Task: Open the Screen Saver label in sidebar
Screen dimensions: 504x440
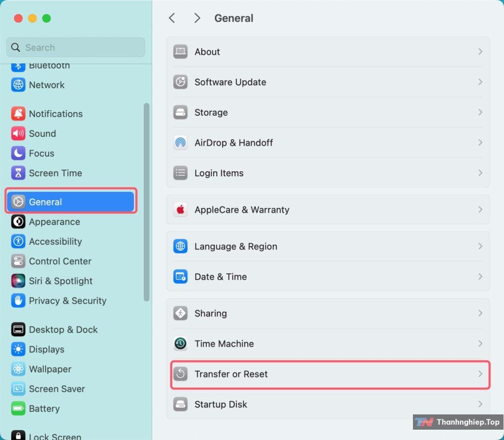Action: [57, 389]
